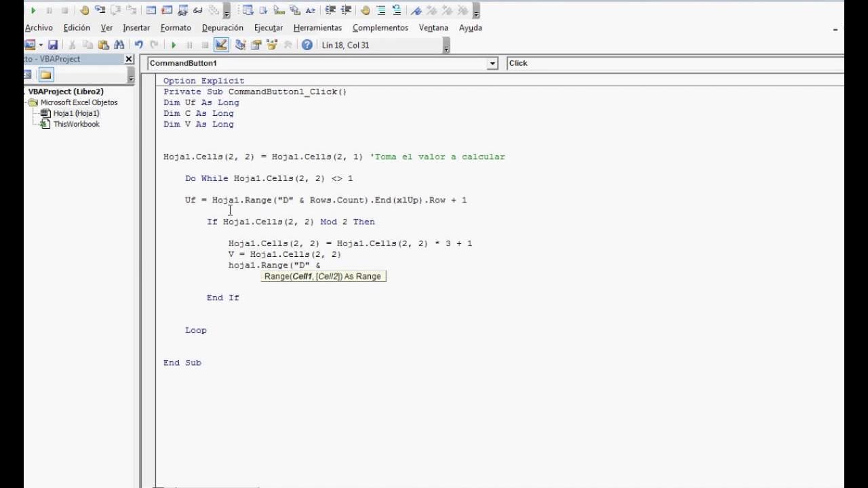Screen dimensions: 868x488
Task: Open the Ayuda menu
Action: [x=471, y=28]
